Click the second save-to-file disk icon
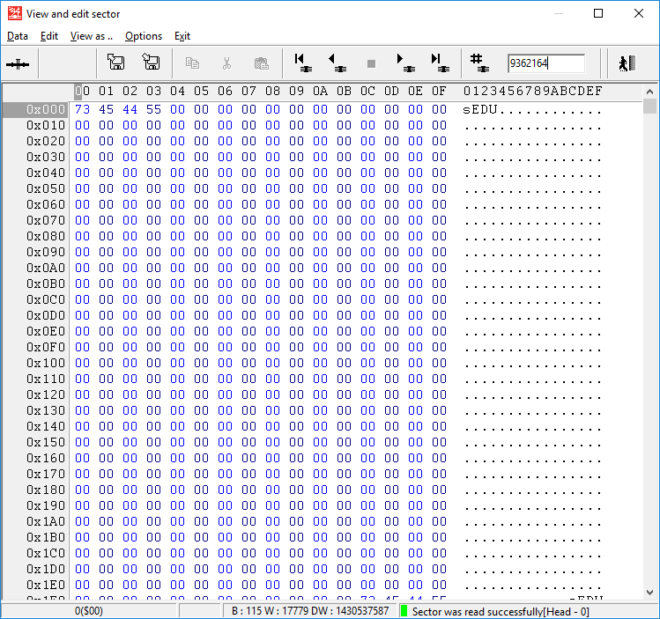660x619 pixels. pos(151,63)
